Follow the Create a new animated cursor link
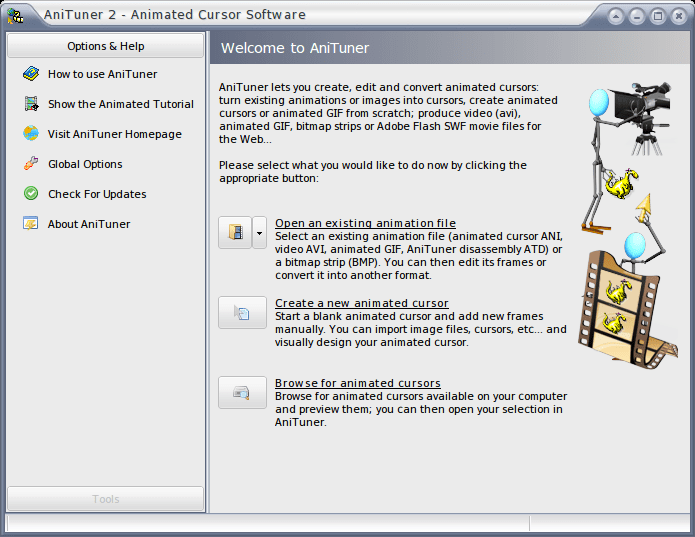The width and height of the screenshot is (695, 537). [362, 303]
